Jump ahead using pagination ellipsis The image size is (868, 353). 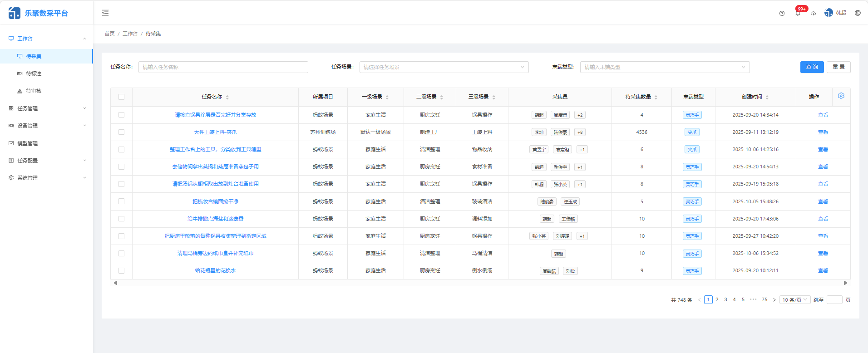click(x=754, y=299)
